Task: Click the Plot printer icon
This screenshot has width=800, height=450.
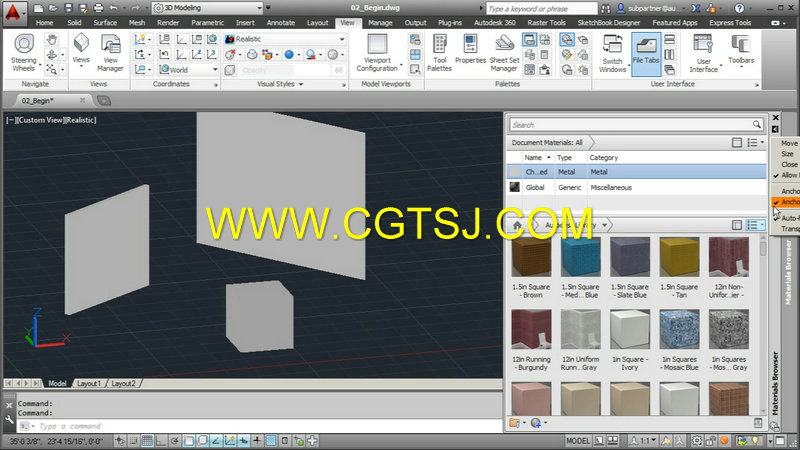Action: click(98, 8)
